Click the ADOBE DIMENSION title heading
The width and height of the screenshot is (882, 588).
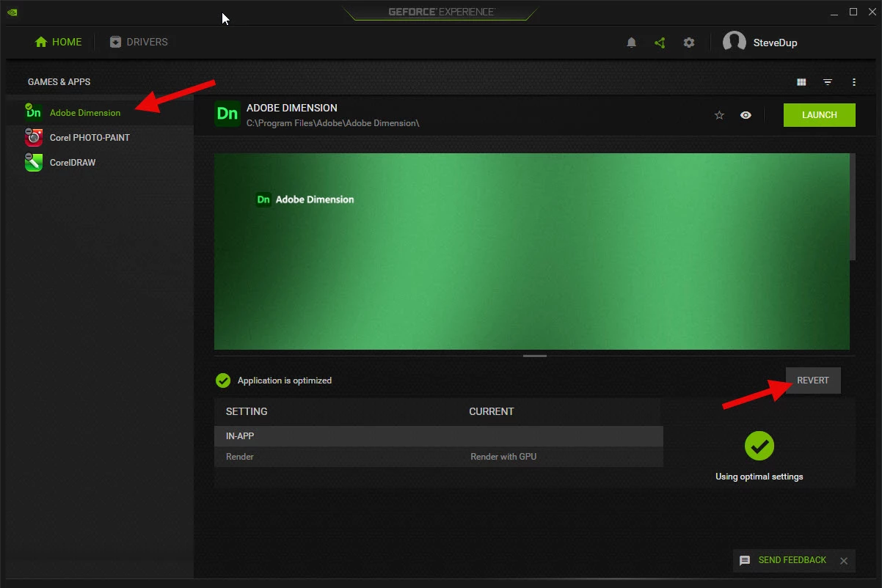[292, 108]
